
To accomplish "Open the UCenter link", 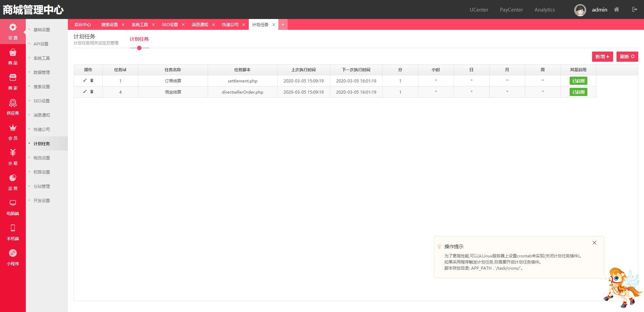I will (x=479, y=10).
